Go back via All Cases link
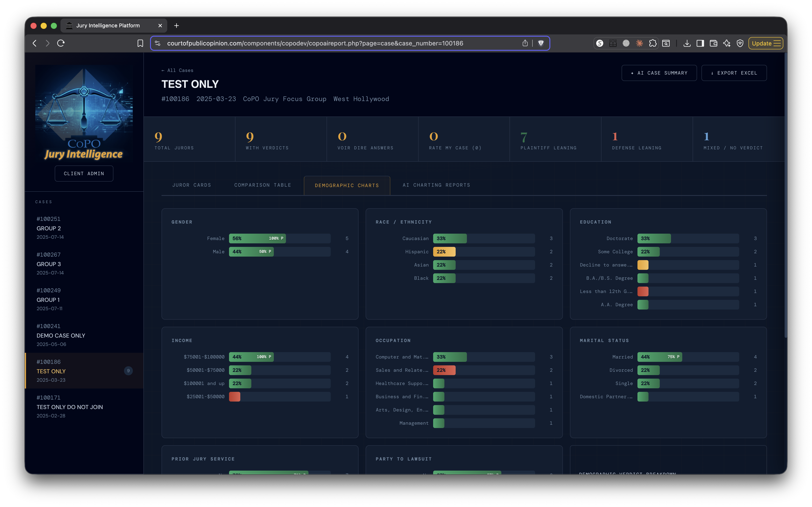The width and height of the screenshot is (812, 507). pos(177,70)
